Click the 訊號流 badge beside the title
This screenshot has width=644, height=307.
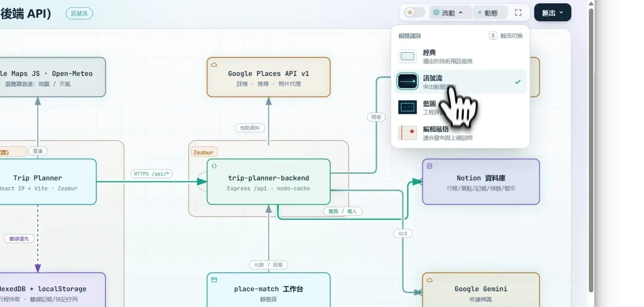coord(79,13)
